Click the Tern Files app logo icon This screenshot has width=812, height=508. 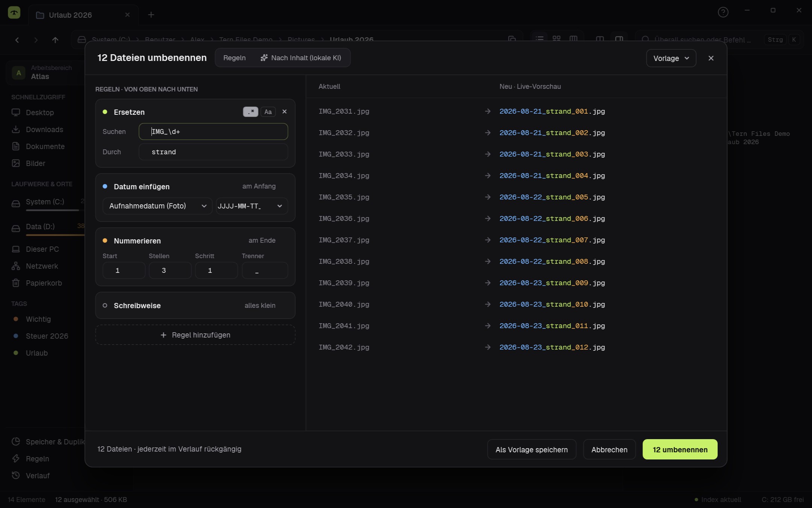click(x=14, y=13)
